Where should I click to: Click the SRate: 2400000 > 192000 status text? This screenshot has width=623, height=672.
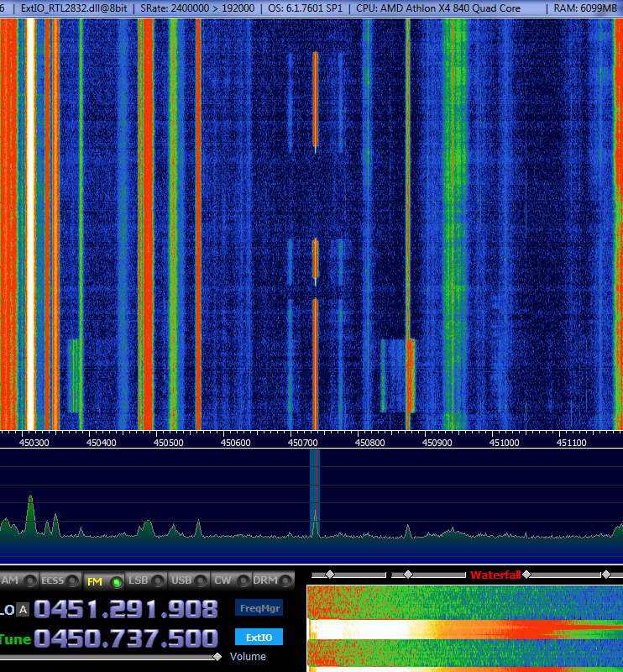[x=197, y=8]
